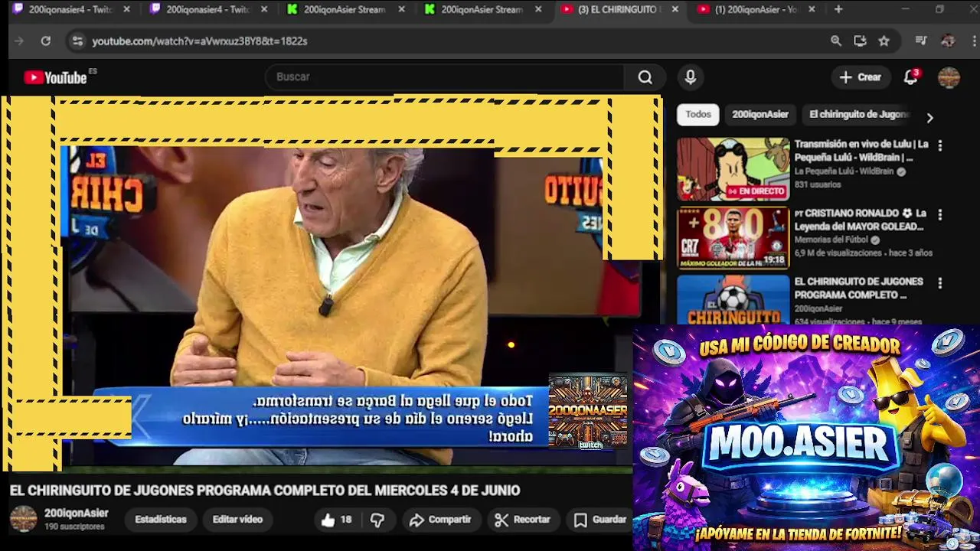Viewport: 980px width, 551px height.
Task: Switch to the (3) EL CHIRINGUITO tab
Action: [x=619, y=9]
